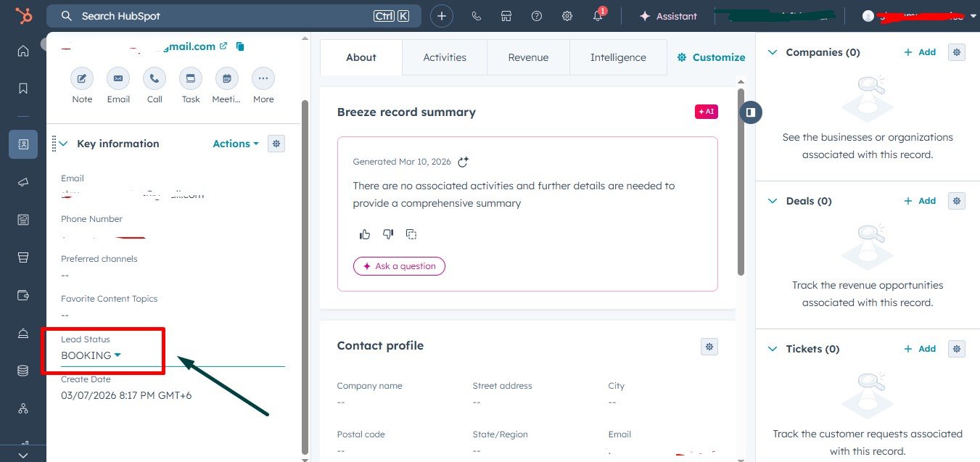
Task: Go to Home in left sidebar
Action: (23, 51)
